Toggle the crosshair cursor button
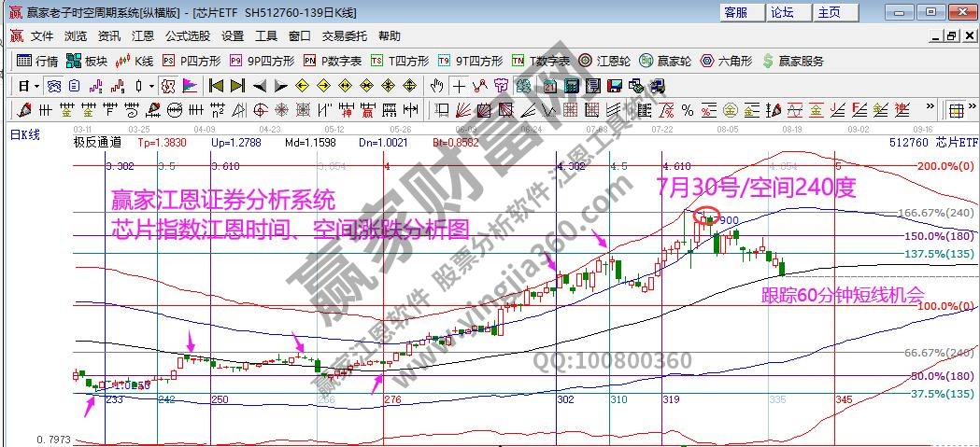980x447 pixels. 459,86
